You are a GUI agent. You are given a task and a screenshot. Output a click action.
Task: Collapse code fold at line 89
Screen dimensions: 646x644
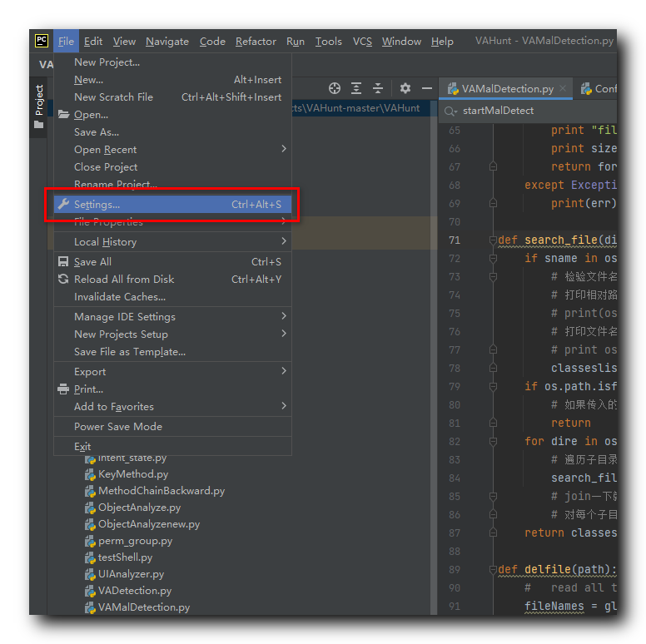click(493, 569)
